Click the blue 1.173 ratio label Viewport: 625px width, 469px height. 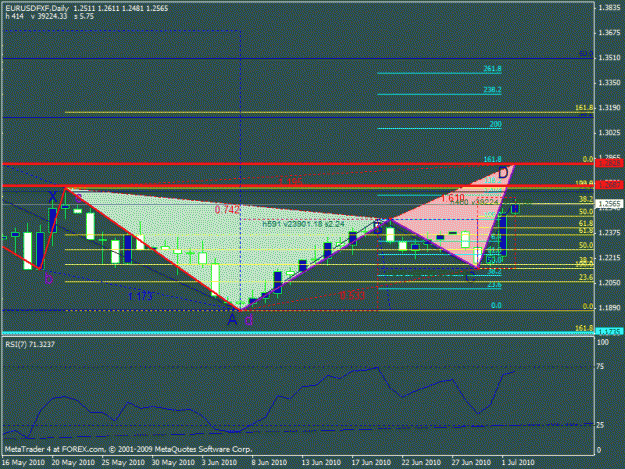141,296
